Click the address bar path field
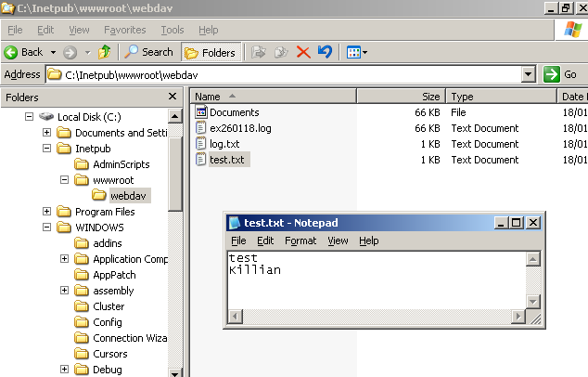 [x=284, y=74]
